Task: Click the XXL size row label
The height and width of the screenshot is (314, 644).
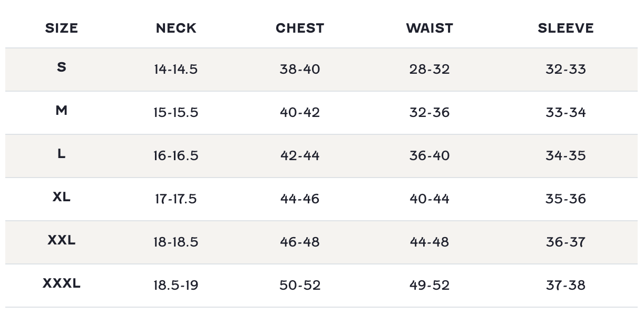Action: click(x=62, y=240)
